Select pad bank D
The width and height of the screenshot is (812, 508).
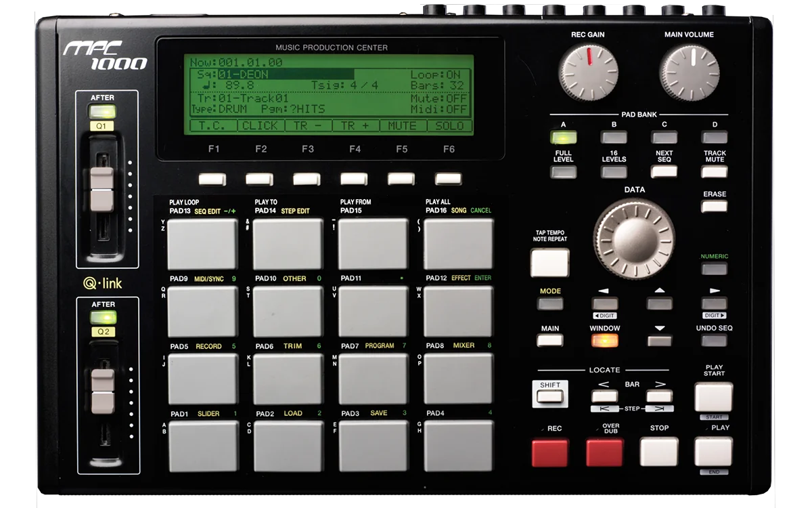715,137
